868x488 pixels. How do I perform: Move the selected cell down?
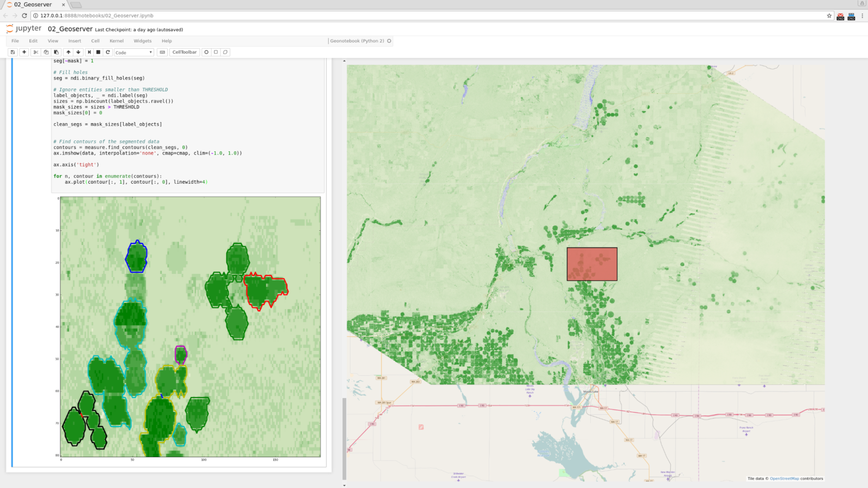[78, 52]
